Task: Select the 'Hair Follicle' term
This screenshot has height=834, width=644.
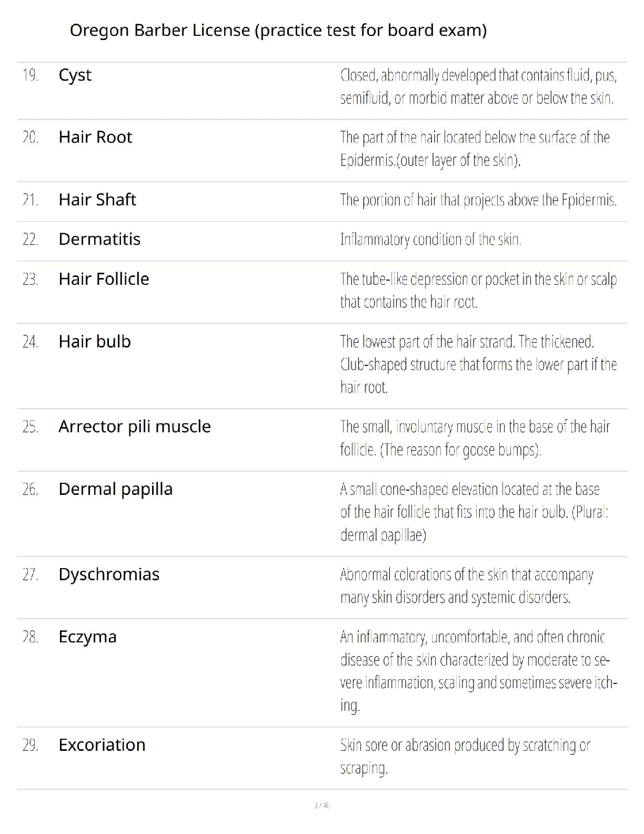Action: tap(104, 279)
